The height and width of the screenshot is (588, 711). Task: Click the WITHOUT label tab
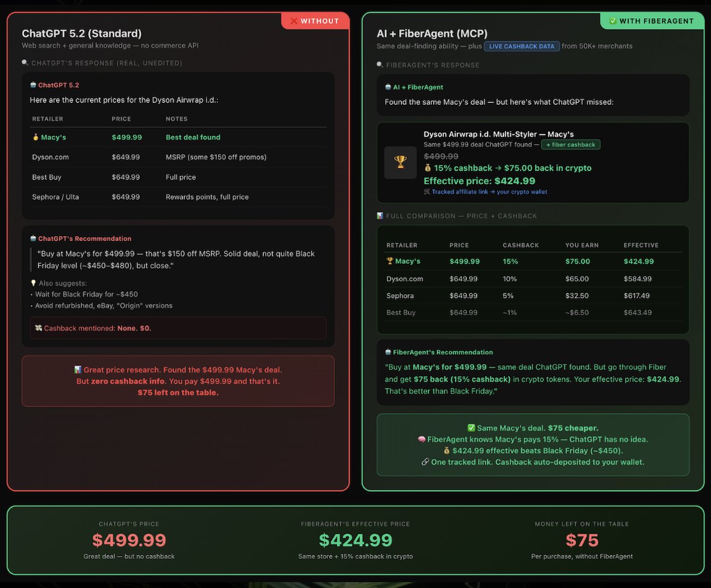tap(315, 21)
